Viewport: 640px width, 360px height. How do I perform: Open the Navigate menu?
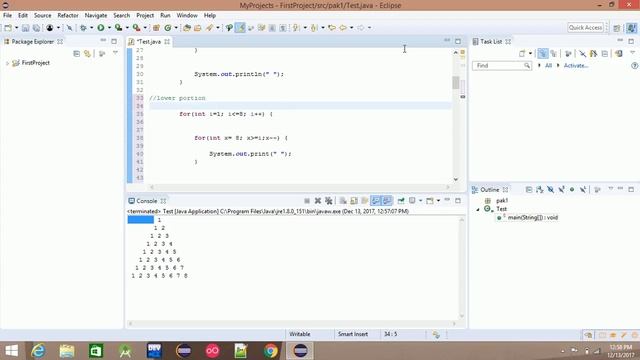[96, 16]
